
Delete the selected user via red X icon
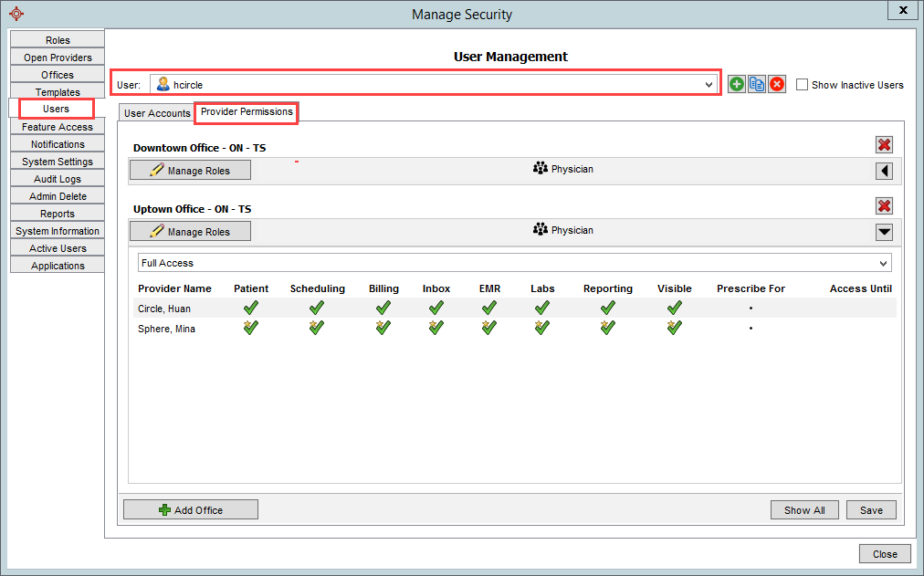tap(776, 83)
